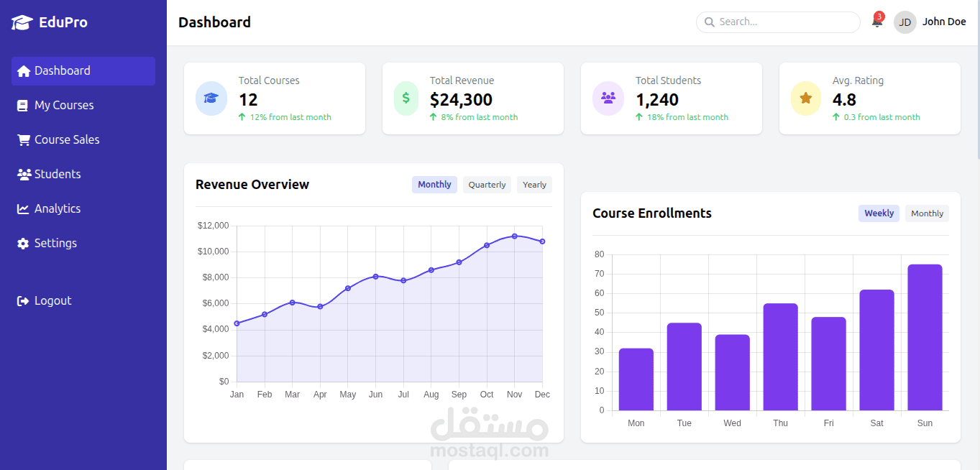The width and height of the screenshot is (980, 470).
Task: Click the Revenue Overview heading
Action: (252, 185)
